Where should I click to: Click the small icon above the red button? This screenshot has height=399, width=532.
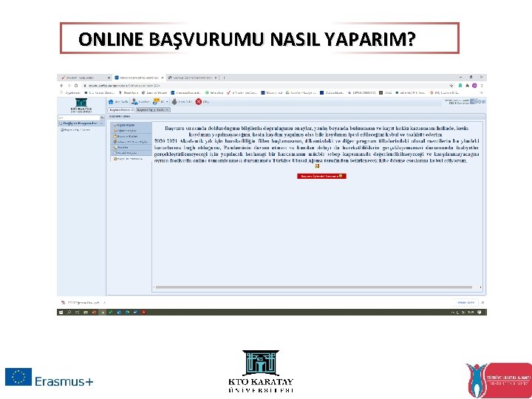317,166
